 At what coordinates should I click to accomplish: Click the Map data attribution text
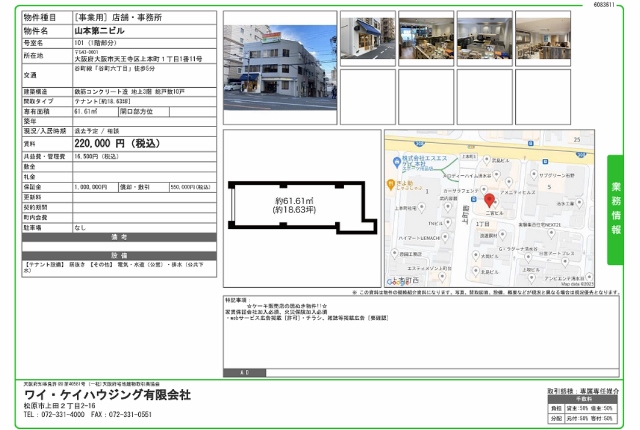click(576, 284)
